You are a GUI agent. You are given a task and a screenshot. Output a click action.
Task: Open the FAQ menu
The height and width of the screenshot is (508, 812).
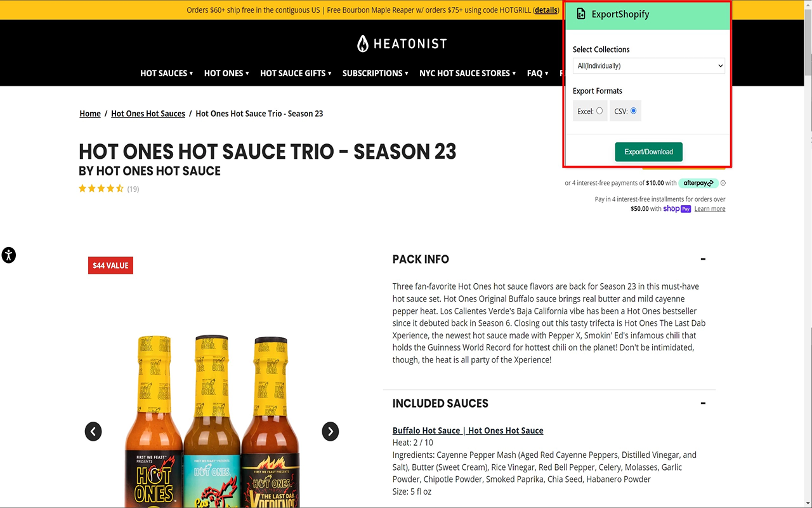coord(538,73)
